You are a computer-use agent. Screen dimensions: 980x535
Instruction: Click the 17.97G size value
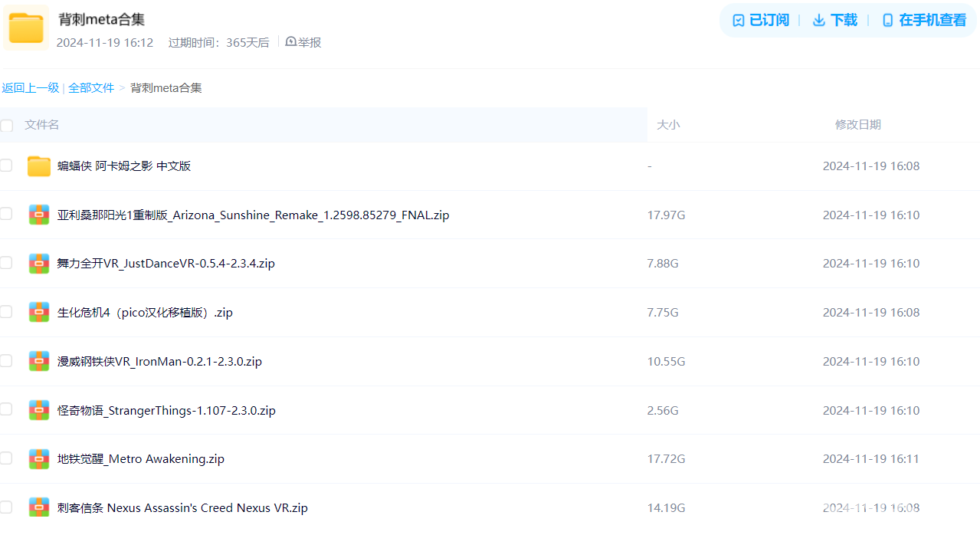pyautogui.click(x=667, y=215)
